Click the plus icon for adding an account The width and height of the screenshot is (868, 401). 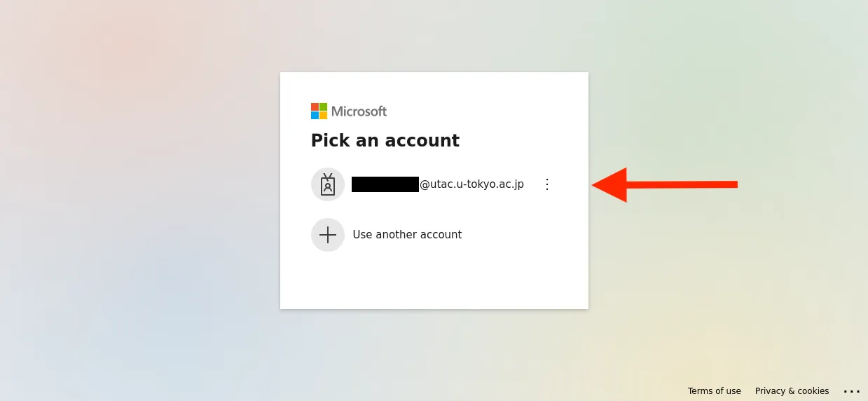click(328, 235)
